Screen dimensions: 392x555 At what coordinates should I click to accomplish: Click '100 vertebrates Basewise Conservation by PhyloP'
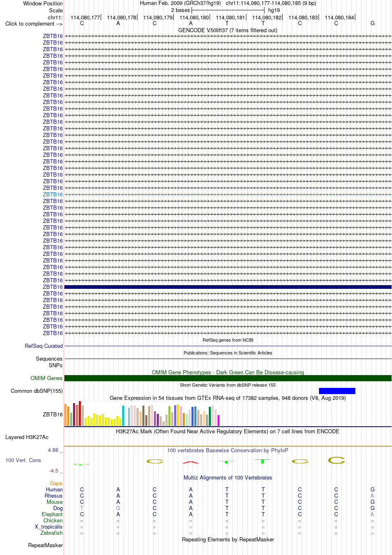(228, 450)
